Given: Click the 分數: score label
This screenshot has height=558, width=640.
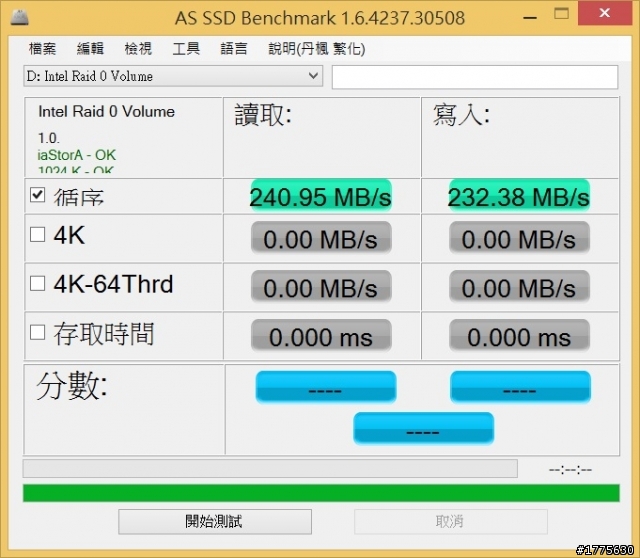Looking at the screenshot, I should [72, 386].
